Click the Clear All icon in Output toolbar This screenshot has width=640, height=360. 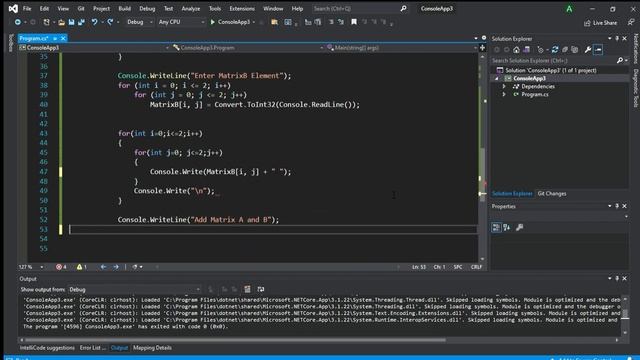pyautogui.click(x=247, y=289)
